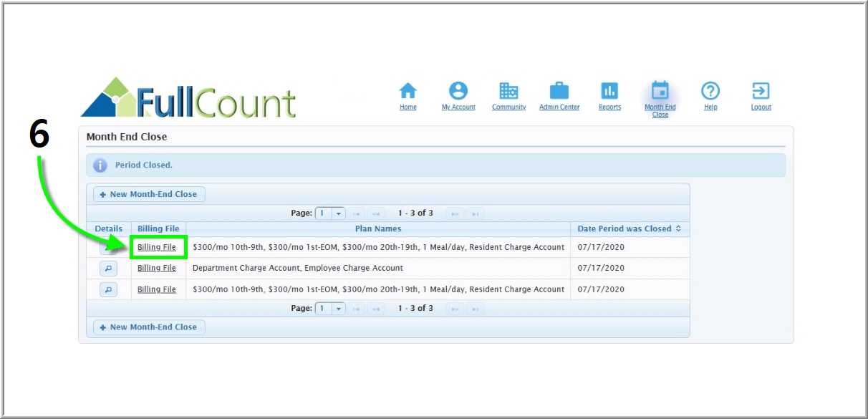Open the page number dropdown above the table

pos(338,213)
